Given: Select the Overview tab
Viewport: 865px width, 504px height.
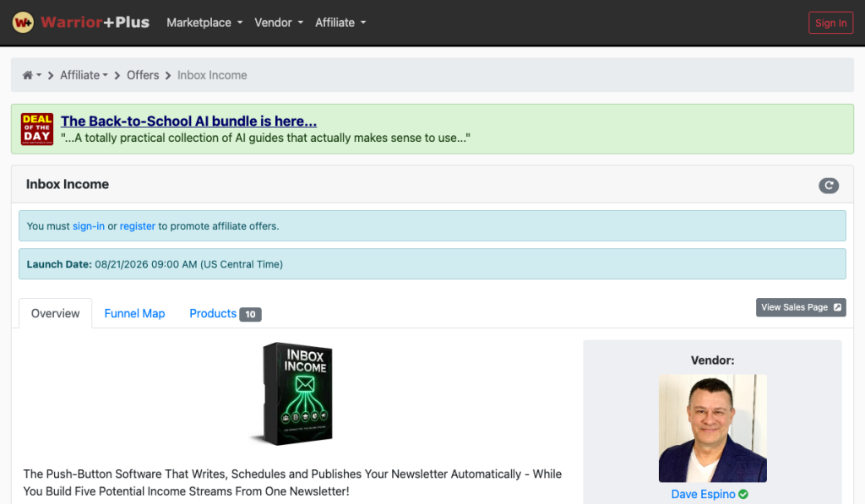Looking at the screenshot, I should [x=55, y=313].
